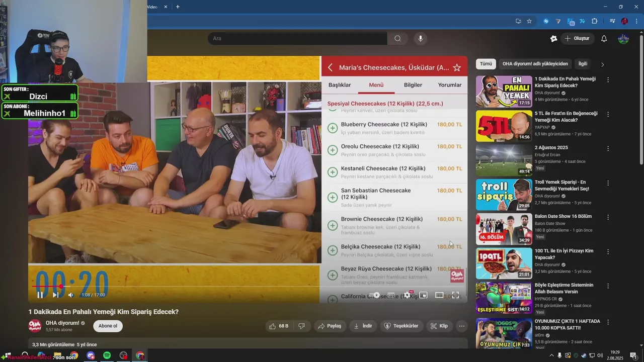Open Chrome profile avatar
Screen dimensions: 644x362
pyautogui.click(x=624, y=21)
